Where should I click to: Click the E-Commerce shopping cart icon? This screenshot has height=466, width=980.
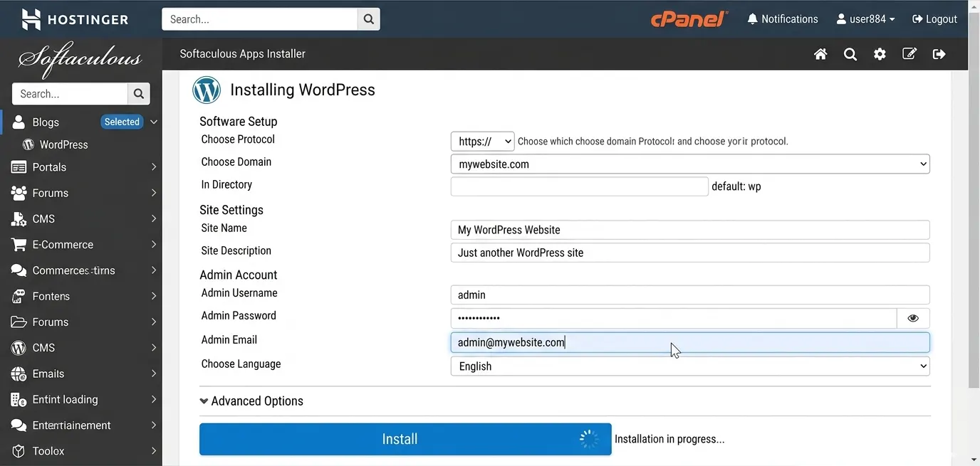pos(19,245)
